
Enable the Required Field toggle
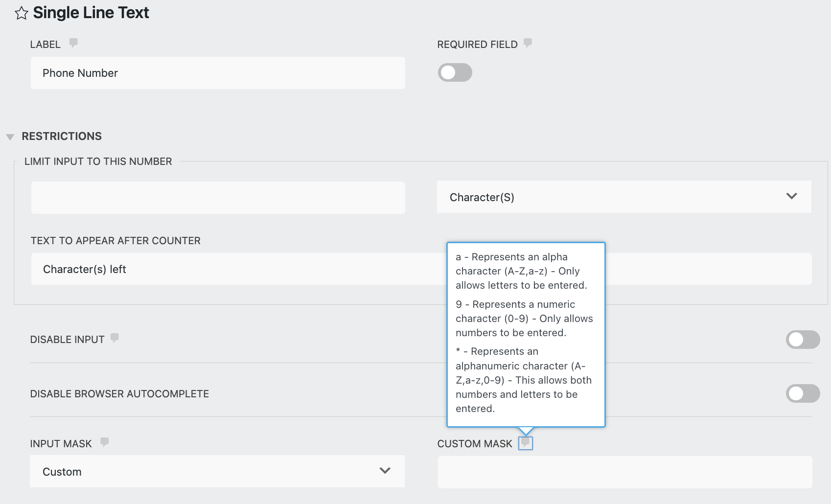(x=455, y=73)
